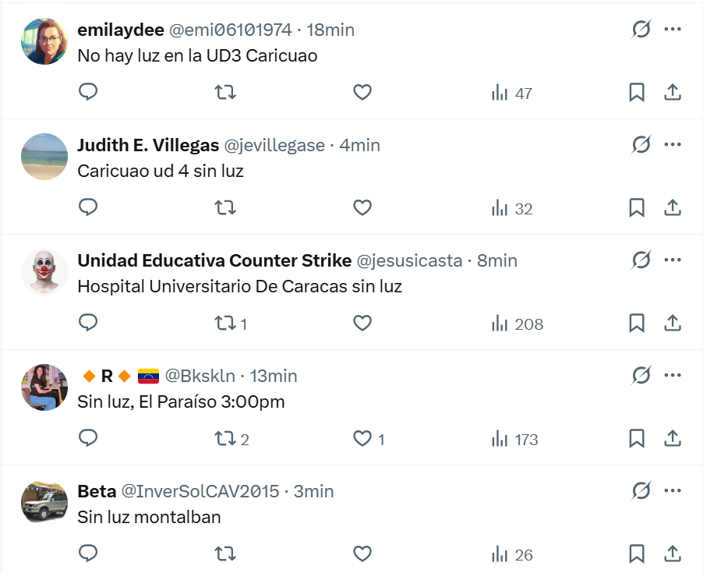Toggle bookmark on Beta's montalban tweet
Viewport: 728px width, 573px height.
(x=637, y=554)
